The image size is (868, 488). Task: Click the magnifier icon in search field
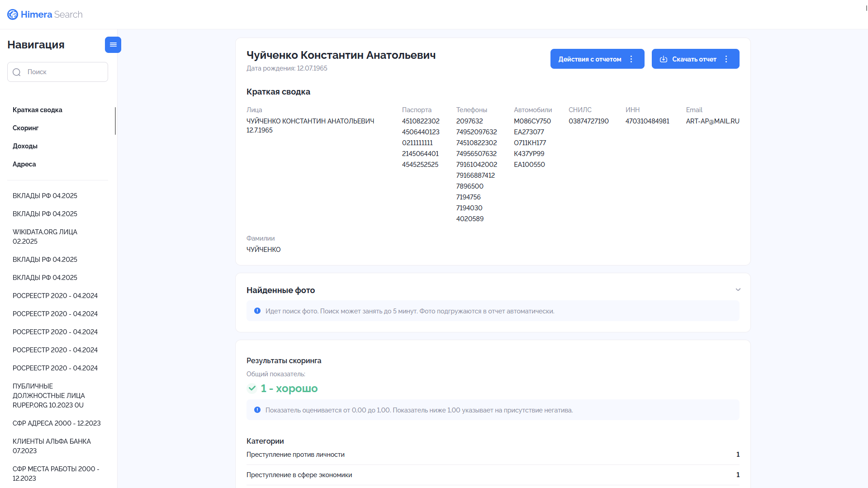click(17, 72)
